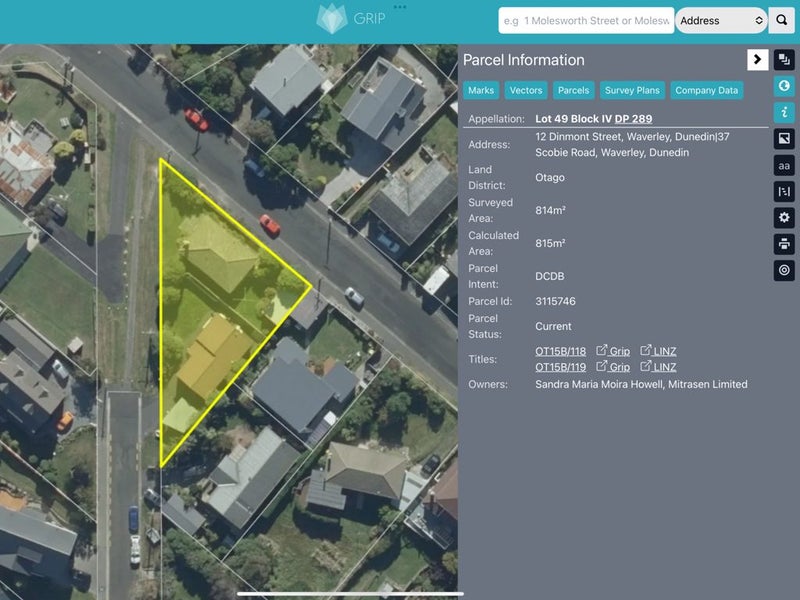Toggle the Marks layer

(481, 90)
